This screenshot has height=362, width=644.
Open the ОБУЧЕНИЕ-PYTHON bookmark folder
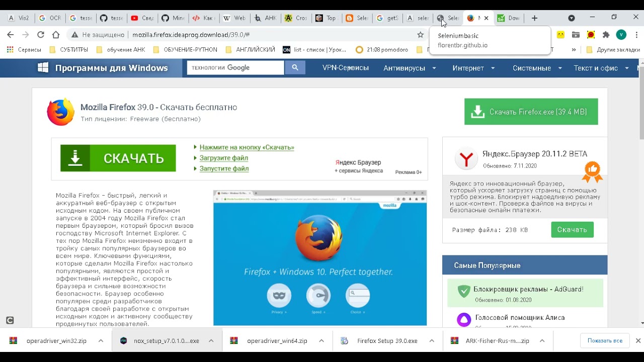click(185, 50)
